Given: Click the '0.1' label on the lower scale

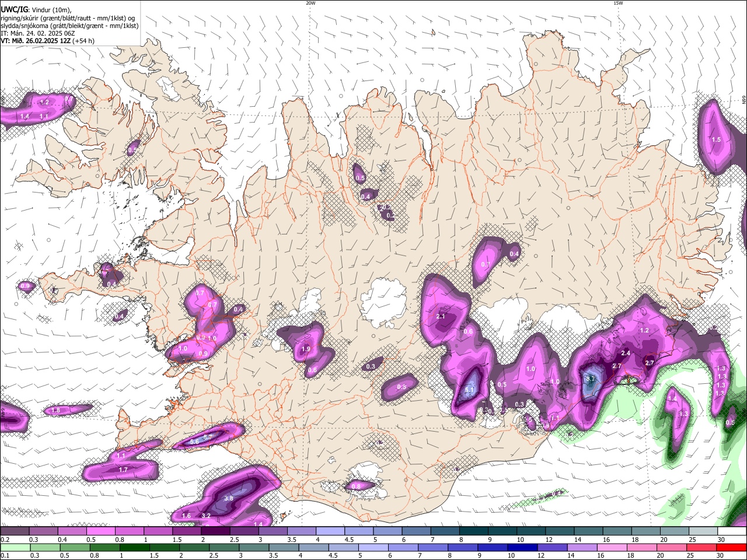Looking at the screenshot, I should (x=5, y=555).
